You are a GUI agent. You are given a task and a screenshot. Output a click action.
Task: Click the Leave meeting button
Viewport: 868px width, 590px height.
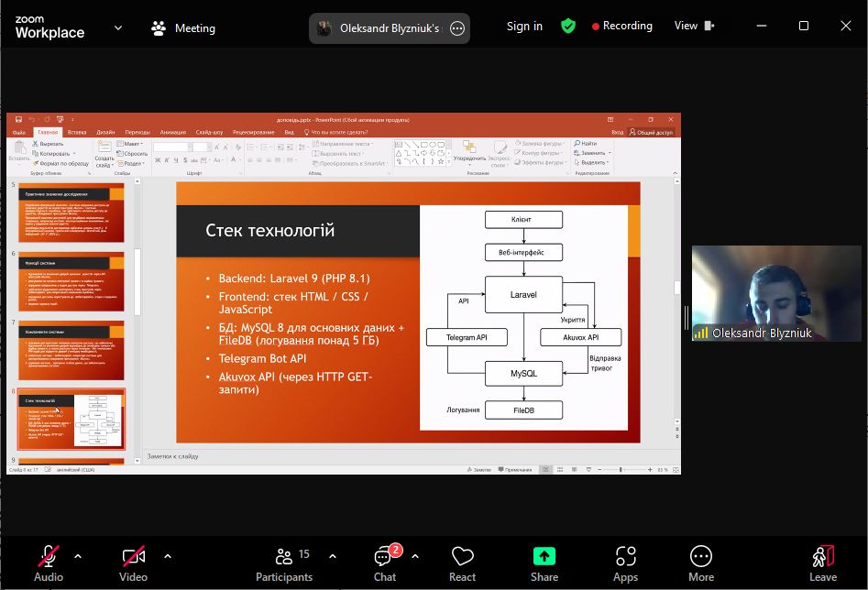pyautogui.click(x=822, y=562)
